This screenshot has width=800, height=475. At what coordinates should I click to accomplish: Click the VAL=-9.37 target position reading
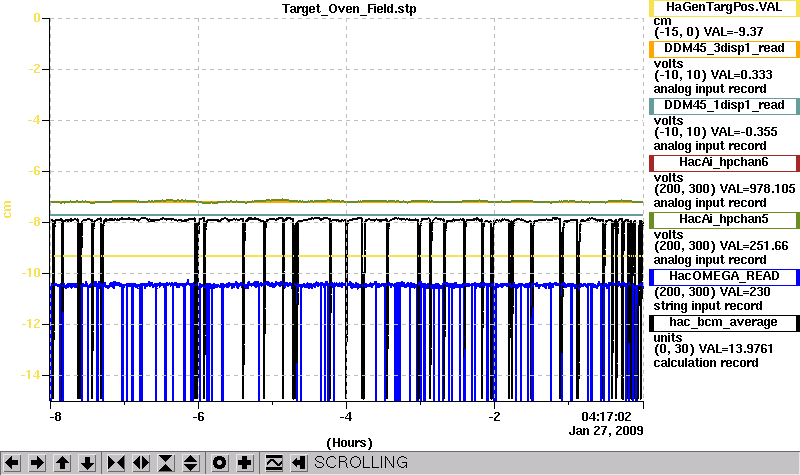coord(733,32)
